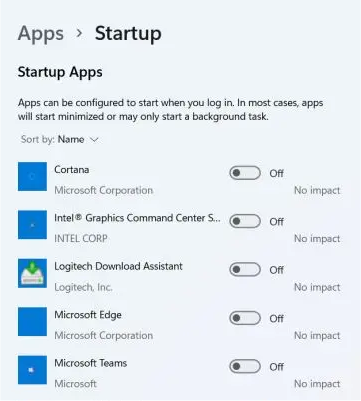Viewport: 361px width, 401px height.
Task: Click the Cortana app icon
Action: (32, 177)
